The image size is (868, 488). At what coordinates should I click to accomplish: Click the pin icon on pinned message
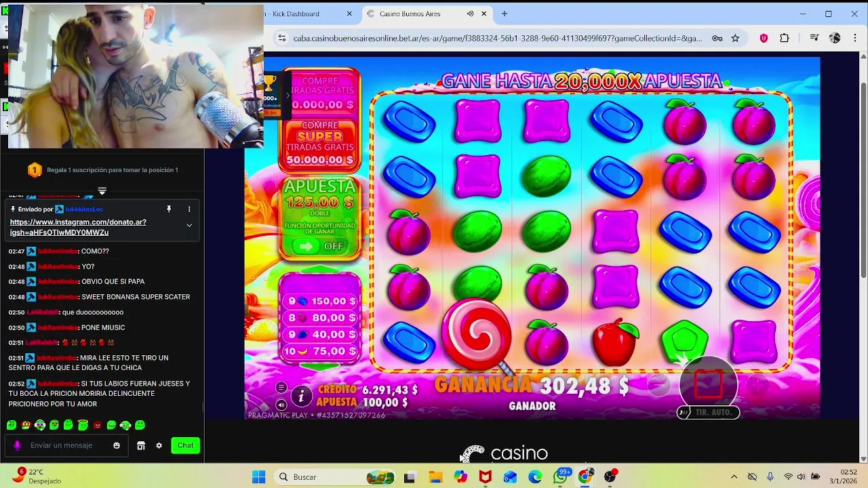(169, 209)
